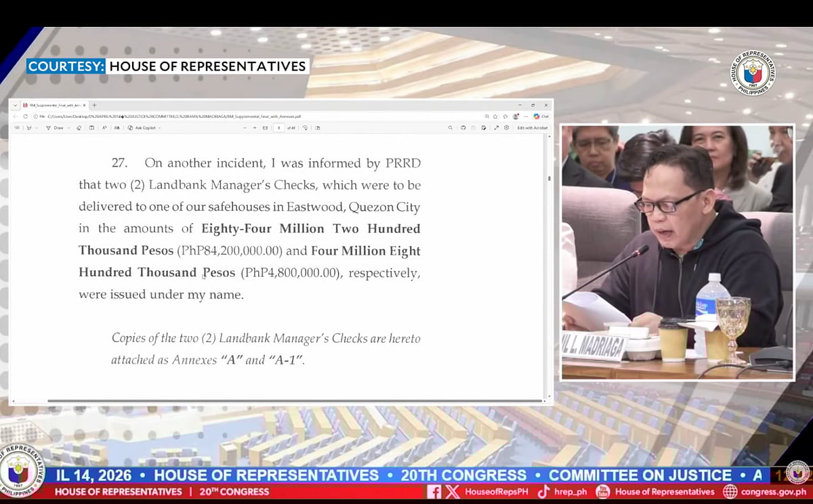Screen dimensions: 813x504
Task: Toggle favorite star for this page
Action: point(495,117)
